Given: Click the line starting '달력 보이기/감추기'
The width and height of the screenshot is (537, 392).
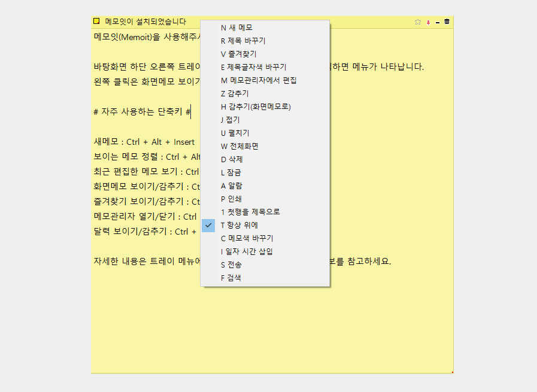Looking at the screenshot, I should pos(145,232).
